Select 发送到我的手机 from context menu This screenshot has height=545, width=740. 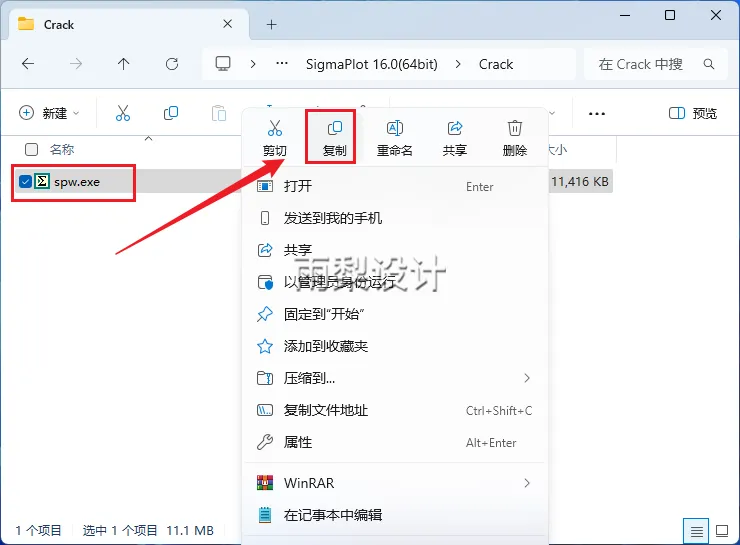pos(395,218)
